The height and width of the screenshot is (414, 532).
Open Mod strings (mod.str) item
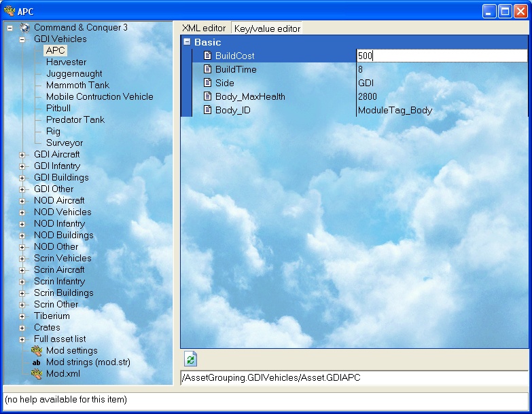click(88, 362)
